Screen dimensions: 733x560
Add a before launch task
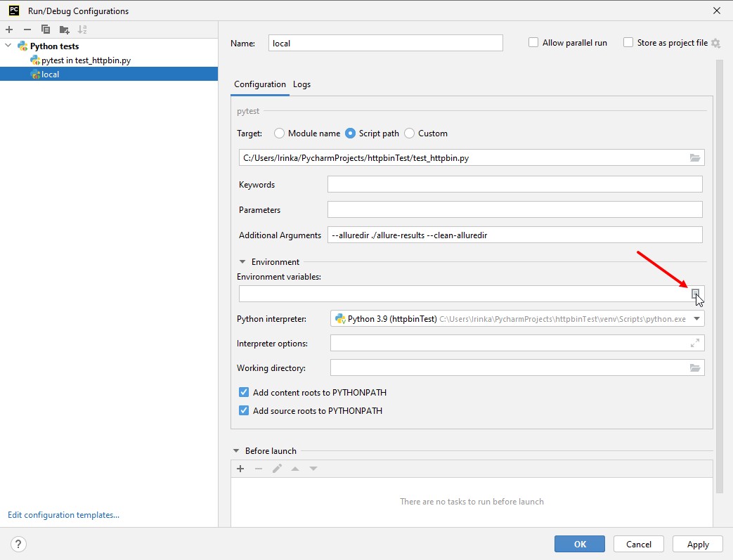[240, 469]
